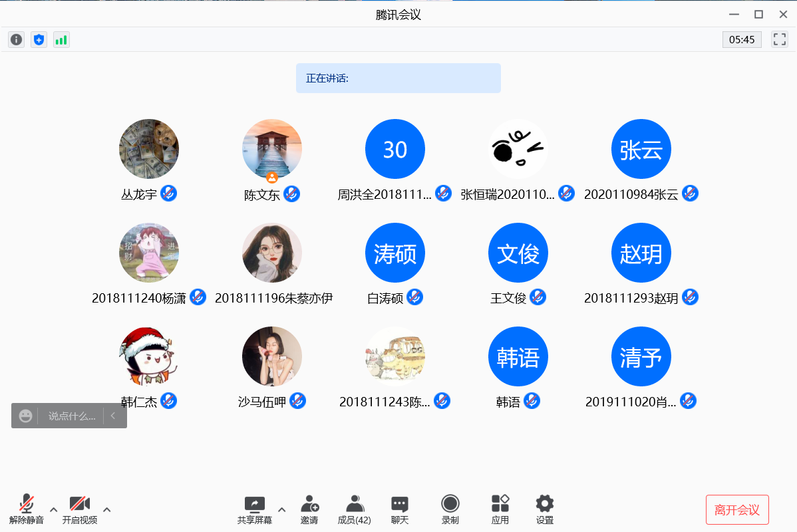Screen dimensions: 797x532
Task: Expand audio options arrow beside 解除静音
Action: 54,510
